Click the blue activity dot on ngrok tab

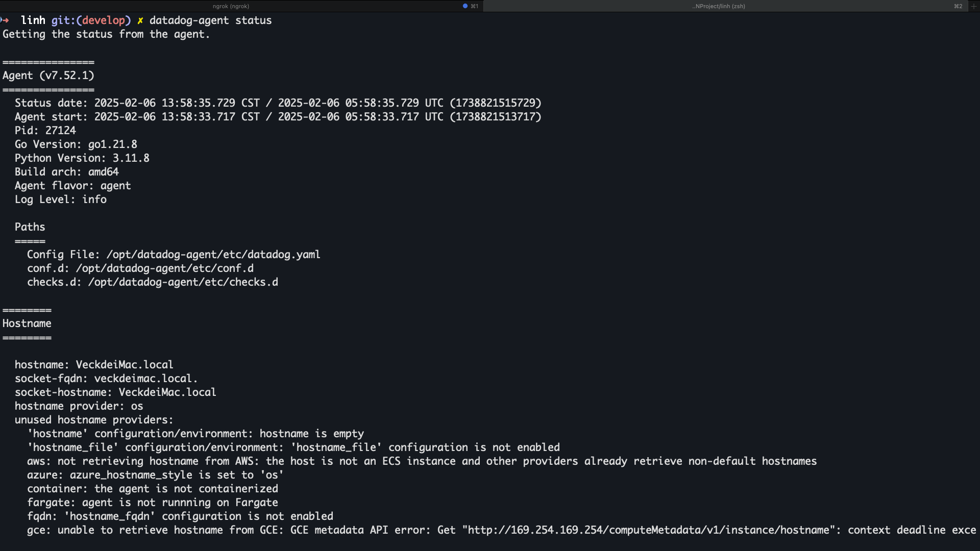pos(465,6)
